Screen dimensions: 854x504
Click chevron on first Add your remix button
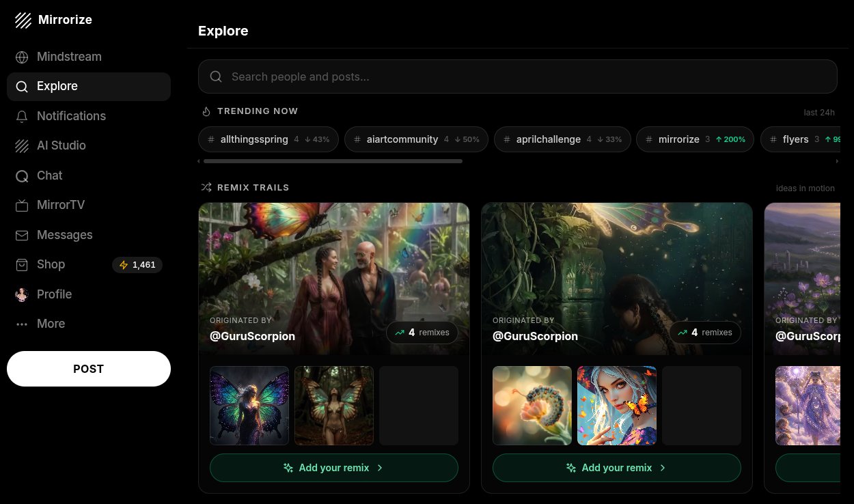380,468
